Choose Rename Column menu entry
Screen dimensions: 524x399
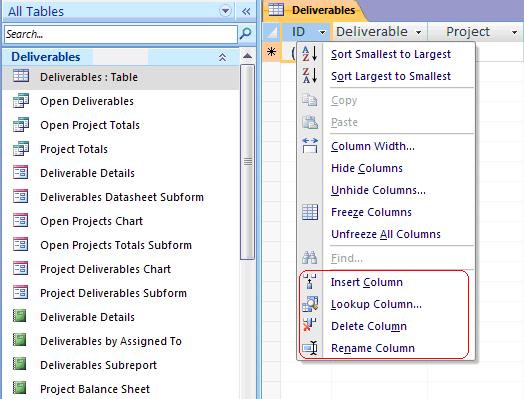[373, 348]
